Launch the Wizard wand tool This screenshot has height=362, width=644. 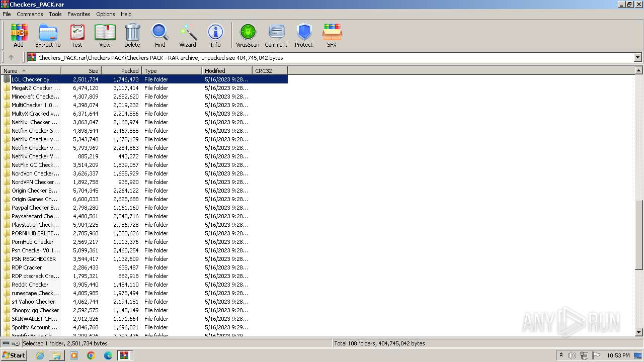coord(188,36)
